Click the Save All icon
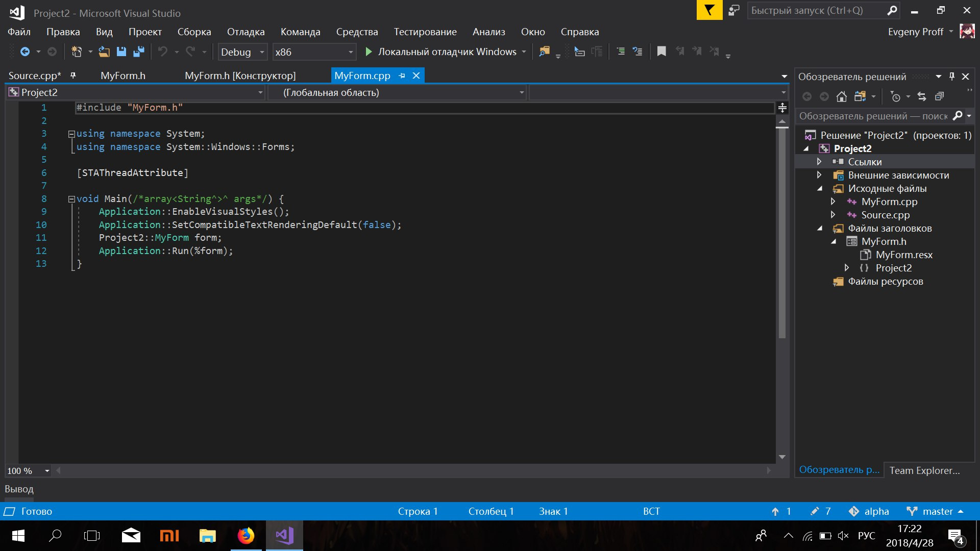This screenshot has height=551, width=980. tap(138, 52)
